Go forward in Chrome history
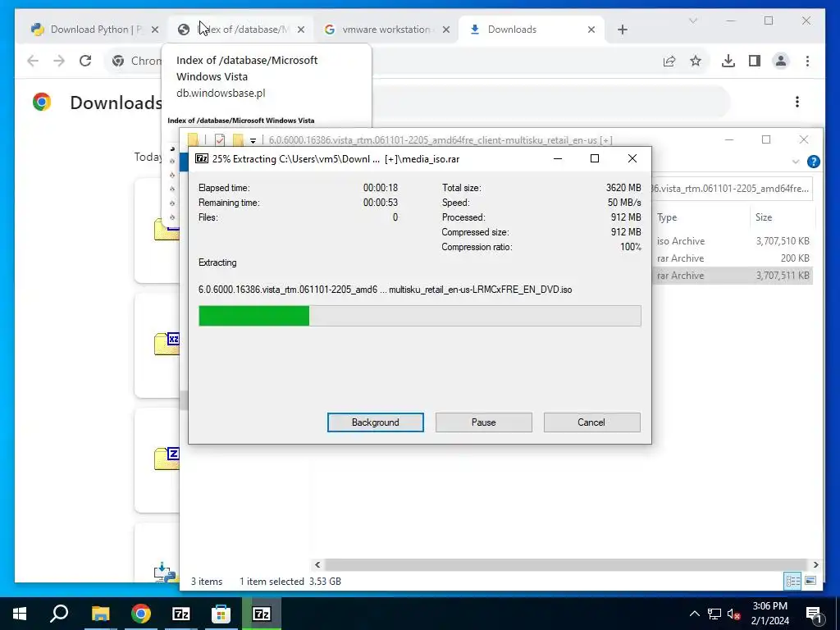 59,61
